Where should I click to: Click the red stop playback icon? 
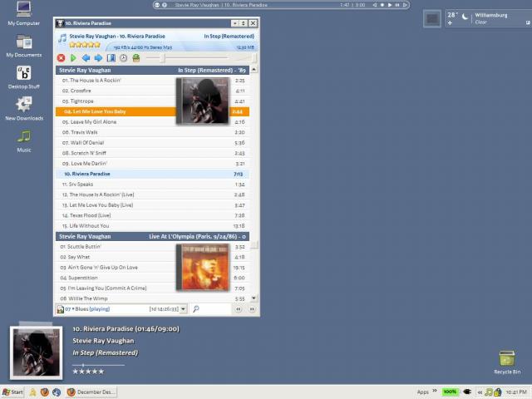pyautogui.click(x=61, y=58)
